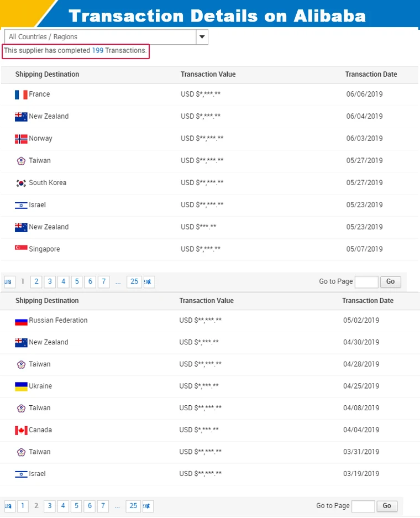Image resolution: width=420 pixels, height=518 pixels.
Task: Open the 199 transactions link
Action: click(97, 50)
